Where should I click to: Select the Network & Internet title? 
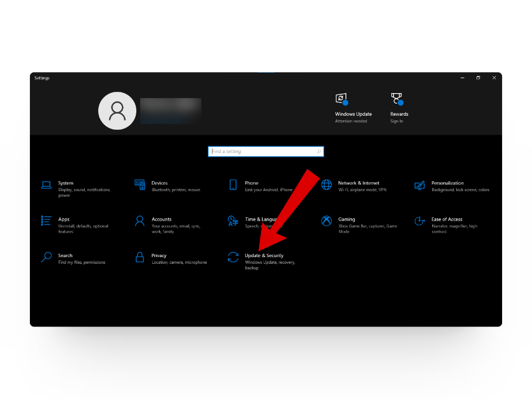[359, 183]
